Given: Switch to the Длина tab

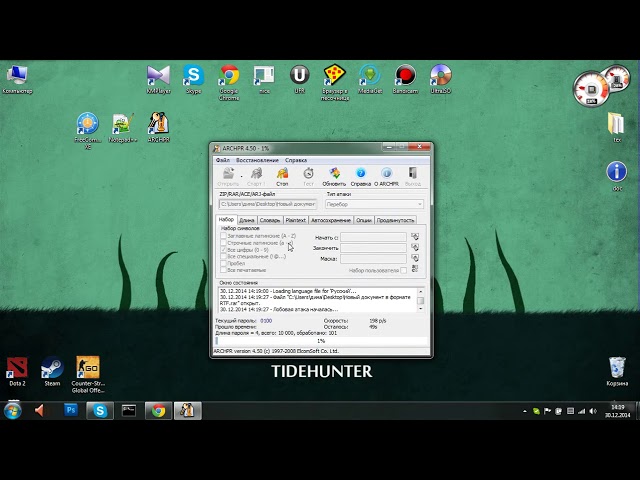Looking at the screenshot, I should coord(247,220).
